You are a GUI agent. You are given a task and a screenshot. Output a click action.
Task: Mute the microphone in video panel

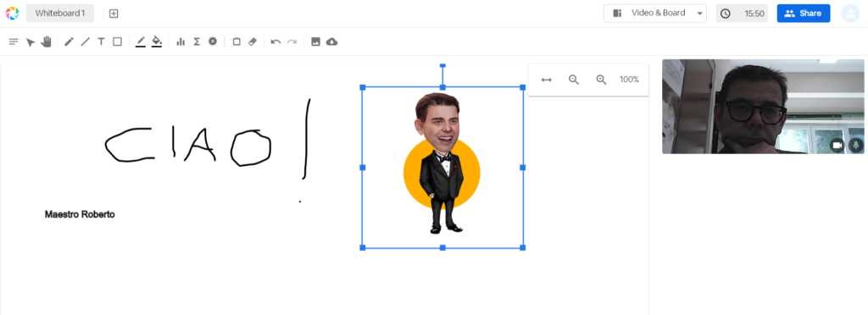click(x=856, y=145)
